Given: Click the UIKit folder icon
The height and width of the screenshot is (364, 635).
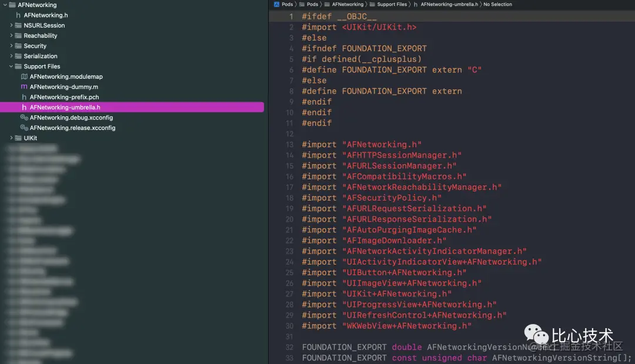Looking at the screenshot, I should [18, 138].
